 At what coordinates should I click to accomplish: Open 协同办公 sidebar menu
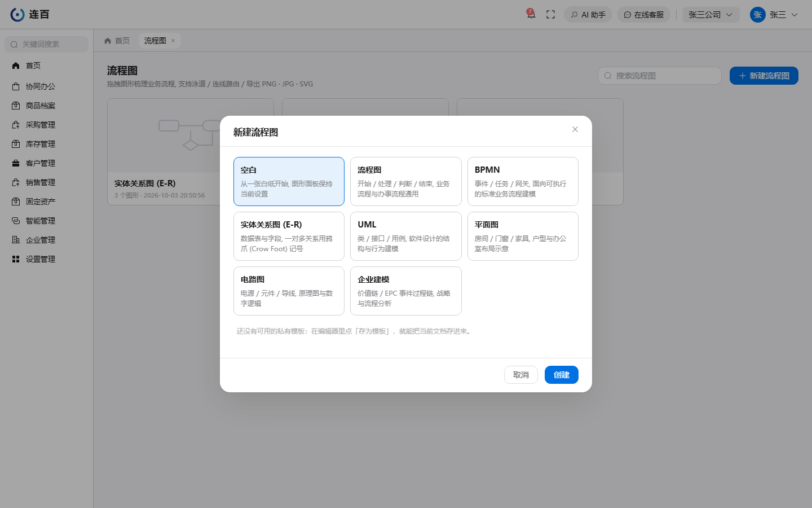(x=47, y=86)
